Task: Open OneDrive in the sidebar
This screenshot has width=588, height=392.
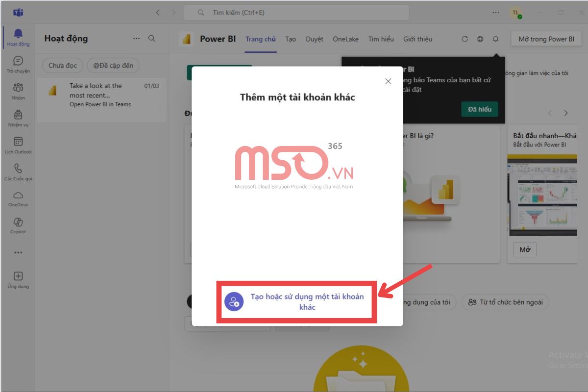Action: point(18,198)
